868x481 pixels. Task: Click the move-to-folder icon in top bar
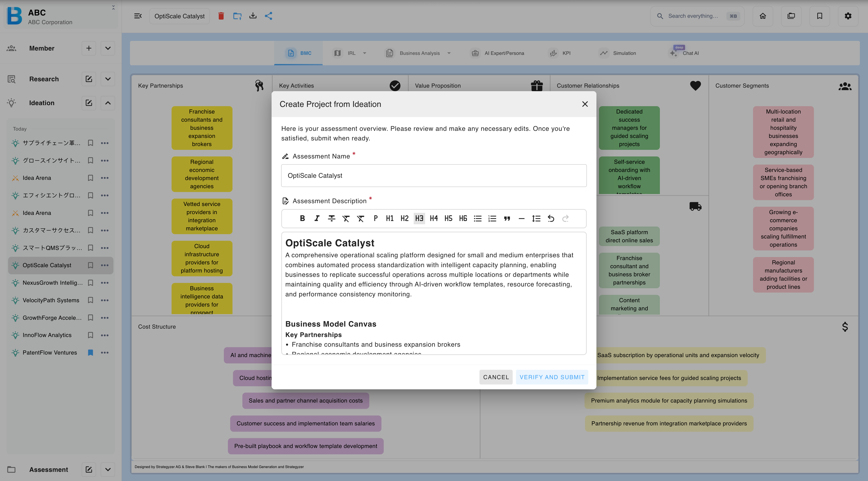pos(237,16)
